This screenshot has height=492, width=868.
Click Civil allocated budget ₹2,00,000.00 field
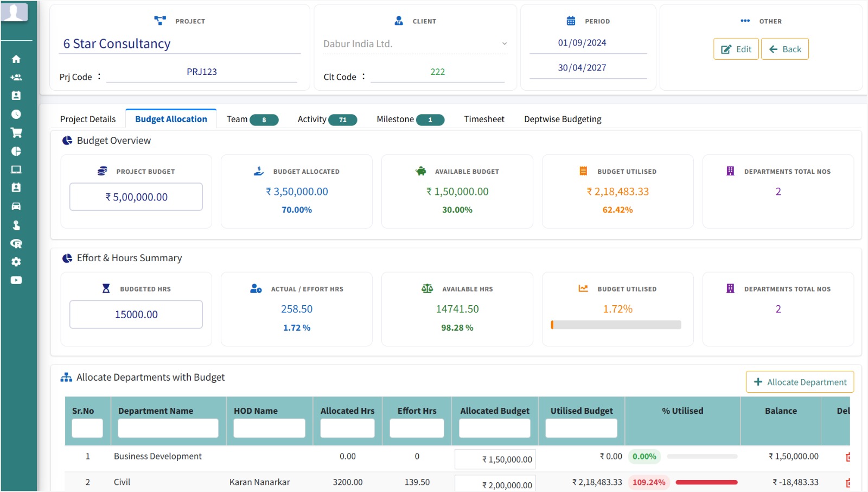(495, 484)
